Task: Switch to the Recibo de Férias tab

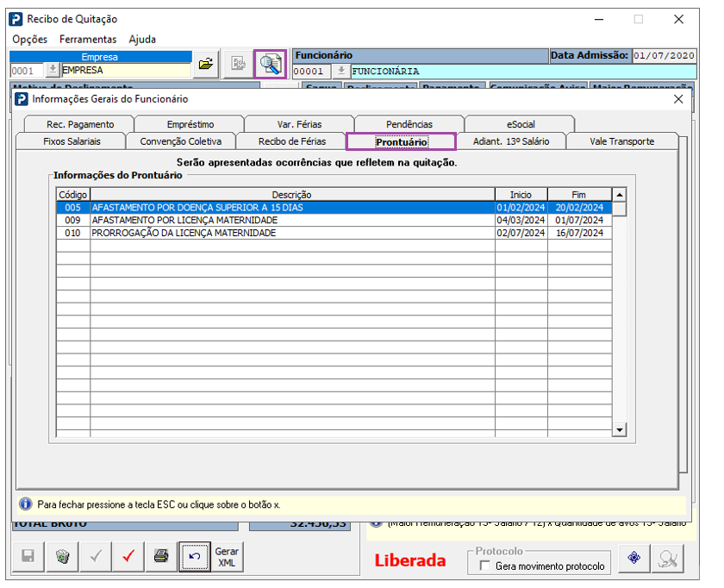Action: 292,141
